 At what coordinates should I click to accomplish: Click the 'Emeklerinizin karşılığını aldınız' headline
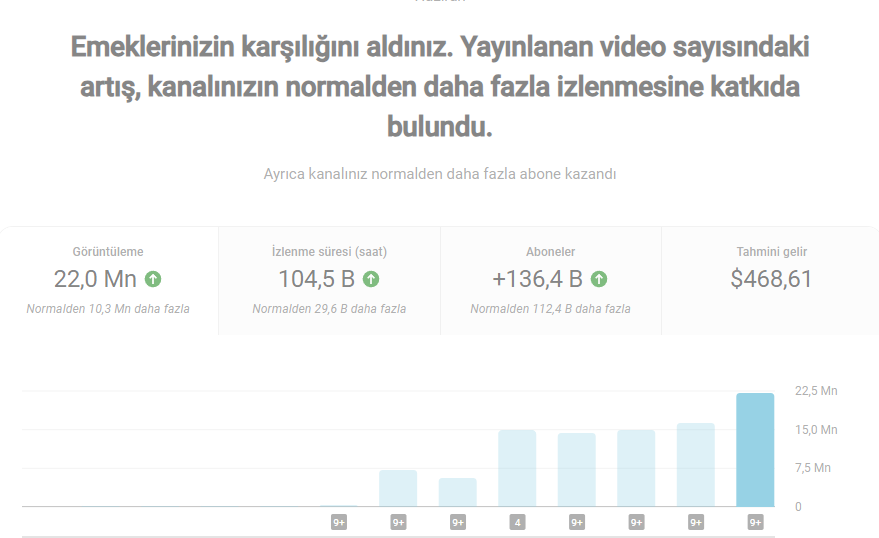440,87
